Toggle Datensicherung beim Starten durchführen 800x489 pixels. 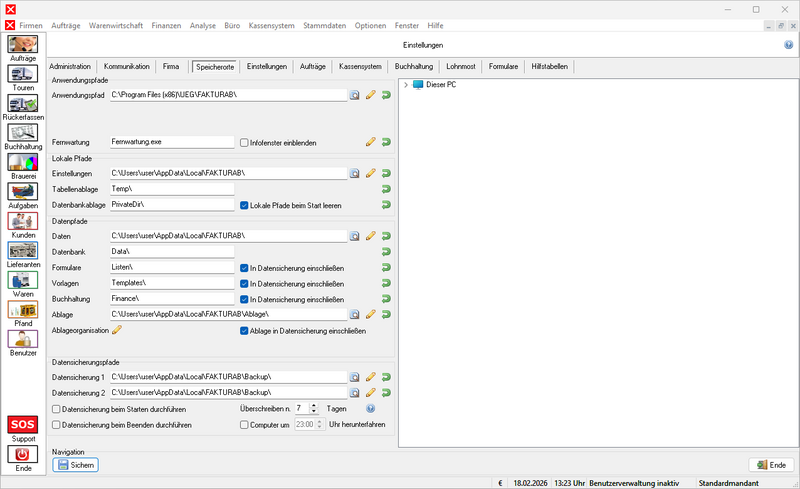pyautogui.click(x=56, y=409)
